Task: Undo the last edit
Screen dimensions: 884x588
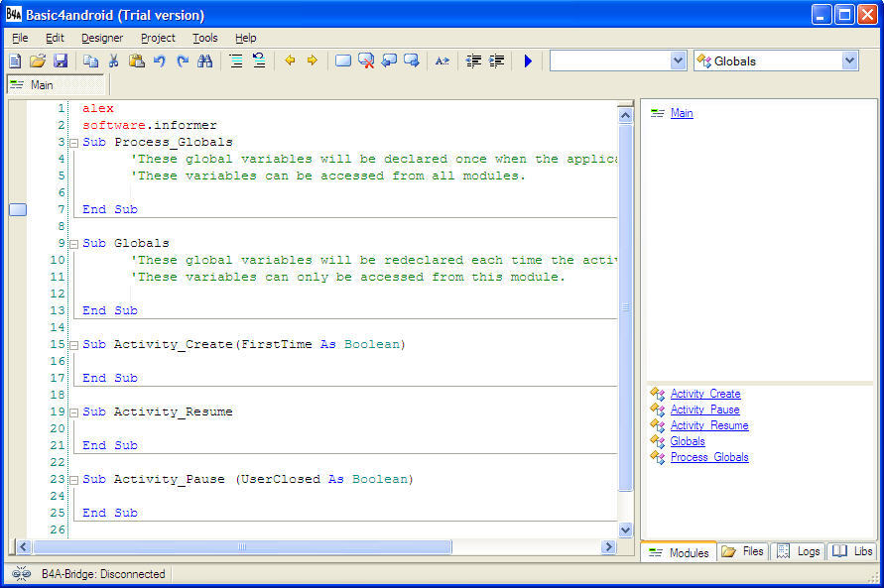Action: (x=159, y=60)
